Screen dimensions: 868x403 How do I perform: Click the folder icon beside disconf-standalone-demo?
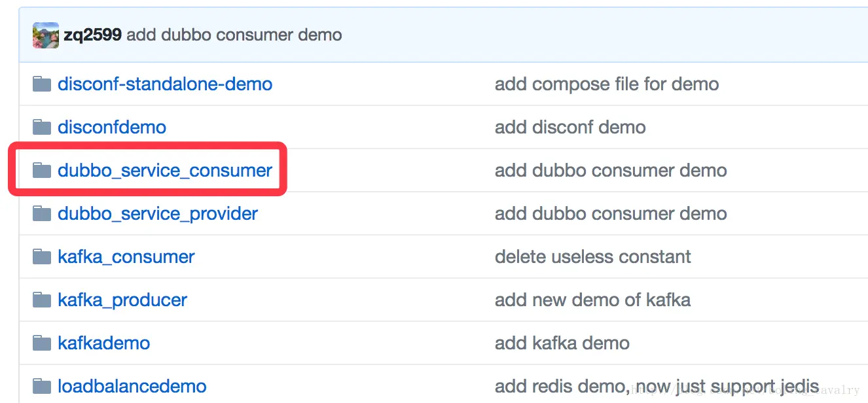(x=42, y=84)
